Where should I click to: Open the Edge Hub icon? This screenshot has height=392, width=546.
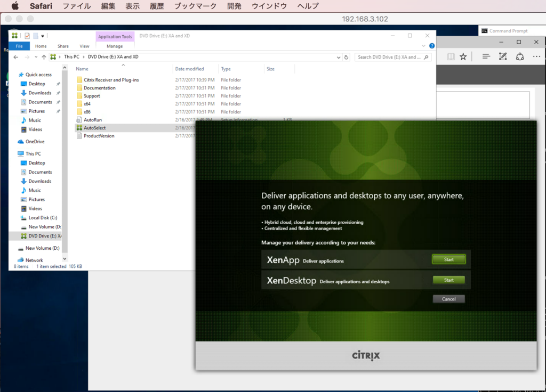[x=486, y=56]
